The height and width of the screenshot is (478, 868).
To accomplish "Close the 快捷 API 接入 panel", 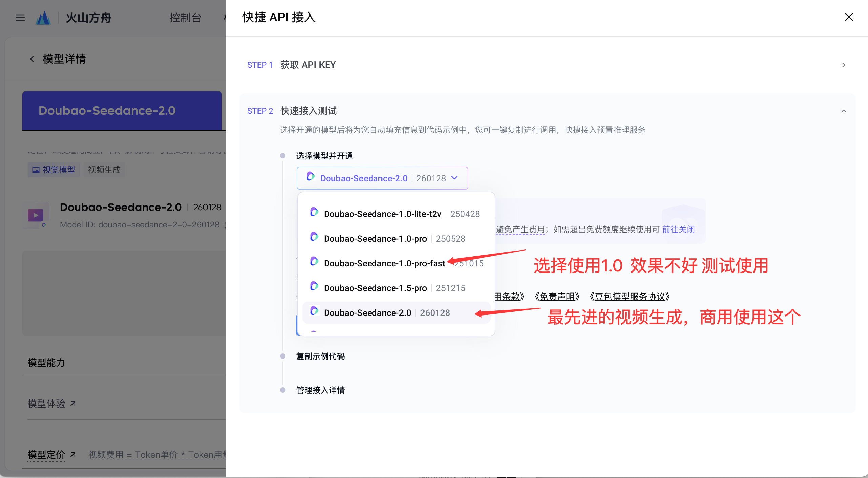I will tap(849, 17).
